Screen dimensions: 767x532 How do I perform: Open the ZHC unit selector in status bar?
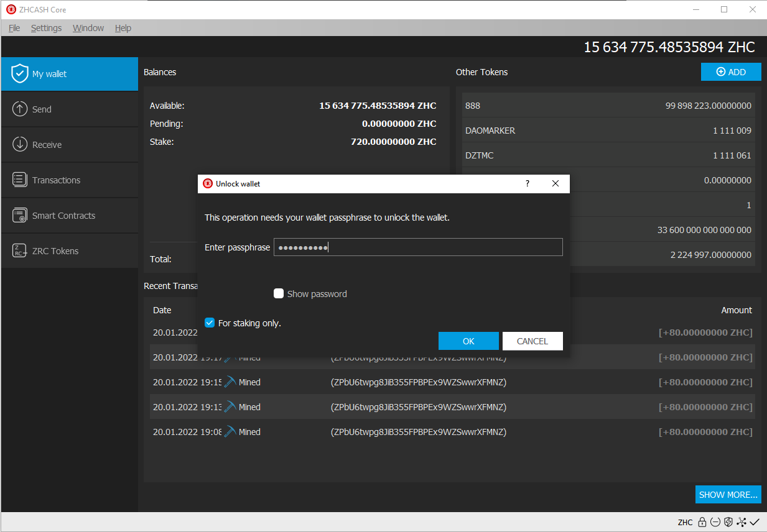point(686,522)
